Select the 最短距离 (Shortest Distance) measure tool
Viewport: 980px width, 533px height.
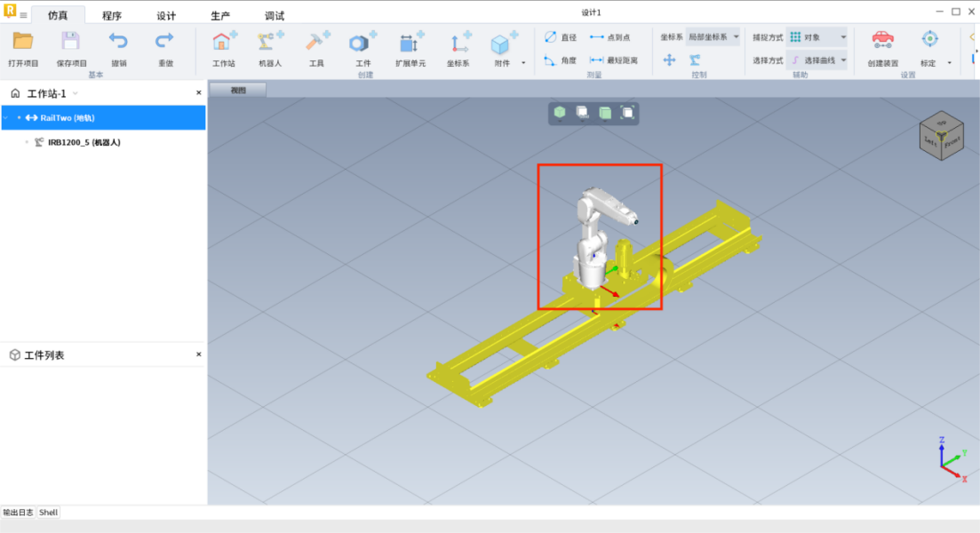(x=614, y=60)
